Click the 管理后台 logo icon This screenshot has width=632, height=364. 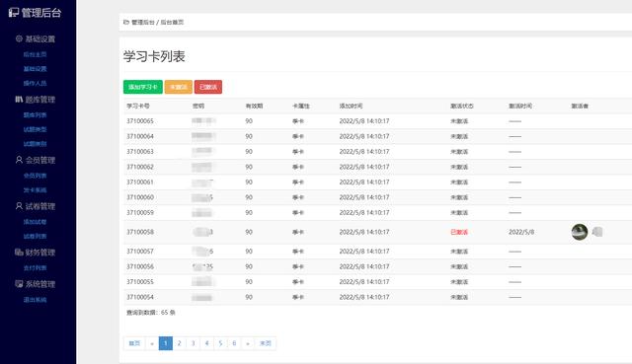(x=14, y=13)
